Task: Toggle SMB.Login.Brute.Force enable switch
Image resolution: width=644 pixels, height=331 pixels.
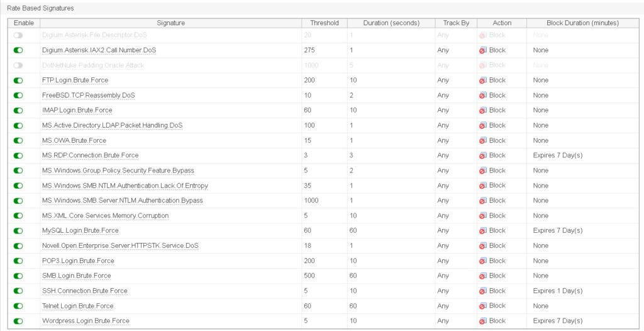Action: (x=18, y=276)
